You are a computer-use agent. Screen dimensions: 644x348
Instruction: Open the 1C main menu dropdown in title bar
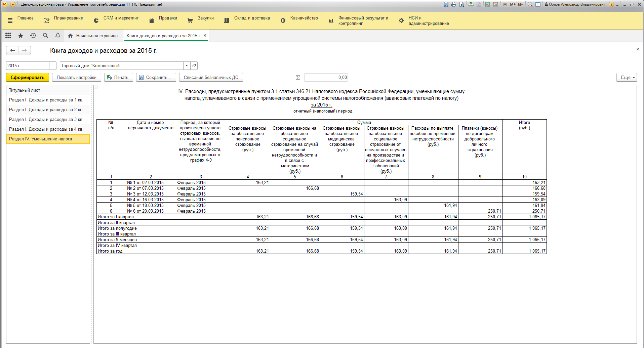[13, 4]
